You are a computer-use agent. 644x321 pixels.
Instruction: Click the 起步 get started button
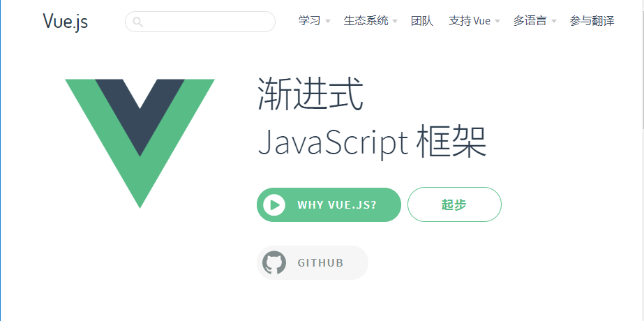pos(454,204)
